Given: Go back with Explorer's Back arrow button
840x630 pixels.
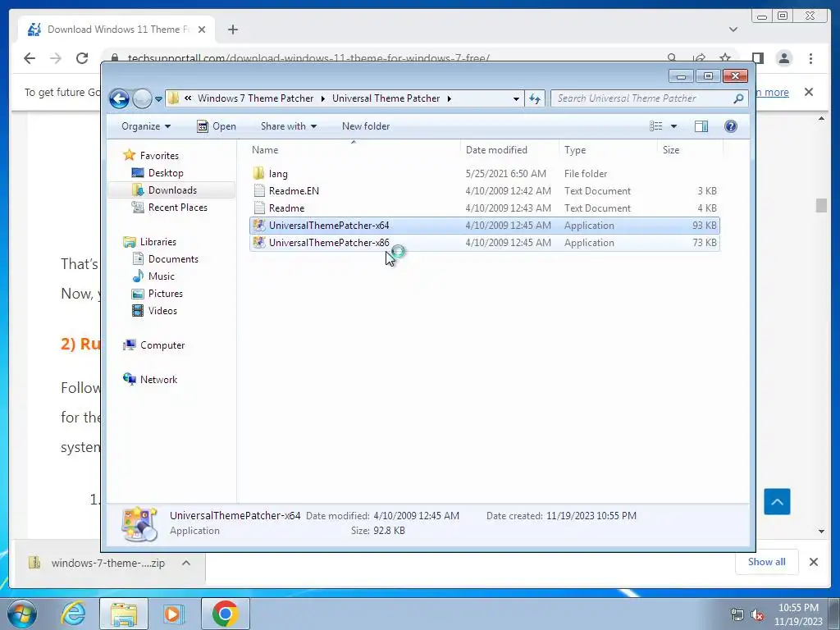Looking at the screenshot, I should tap(119, 98).
